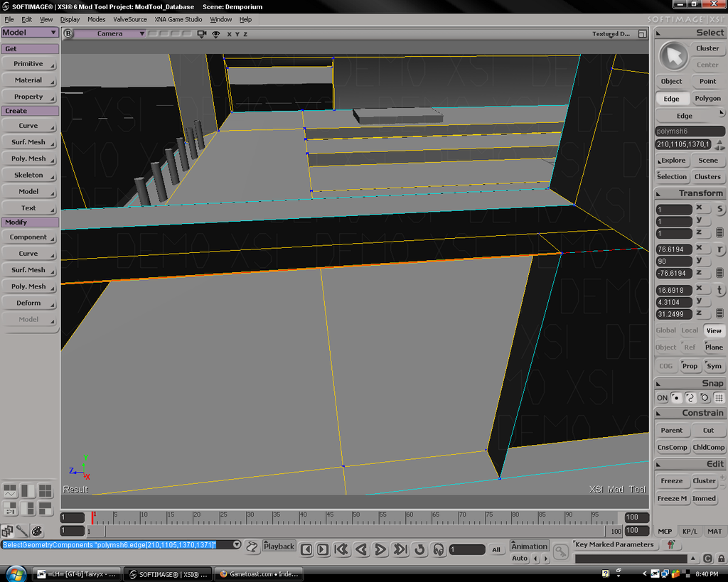Play animation forward
Viewport: 728px width, 582px height.
click(380, 549)
